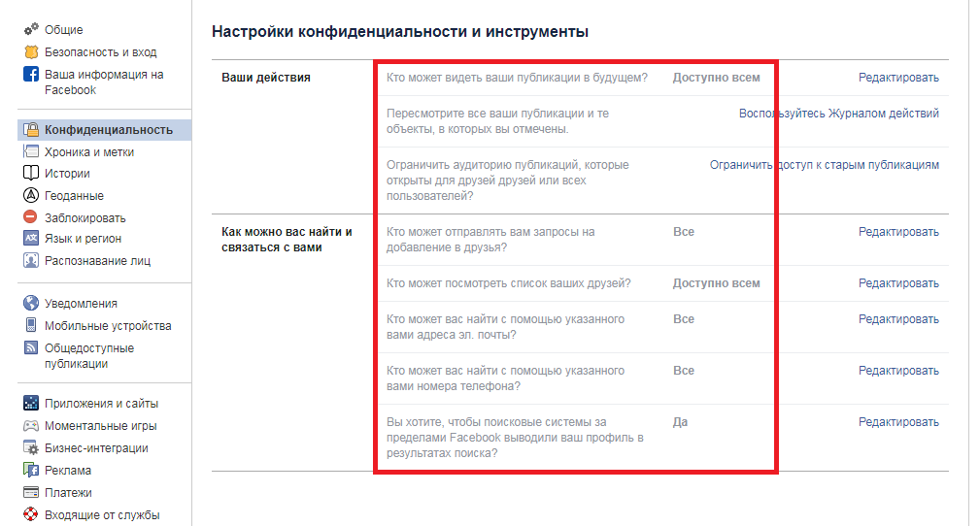Click the Ваши действия section heading
980x526 pixels.
pyautogui.click(x=266, y=78)
